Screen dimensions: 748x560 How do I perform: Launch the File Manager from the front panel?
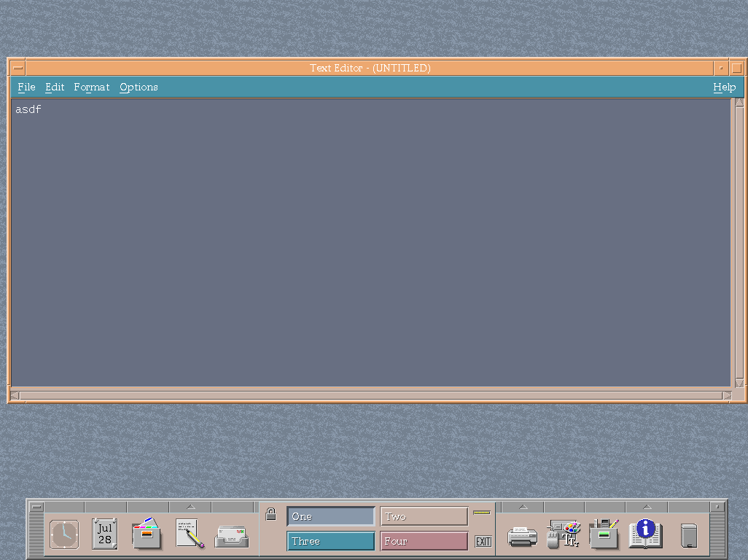[148, 534]
